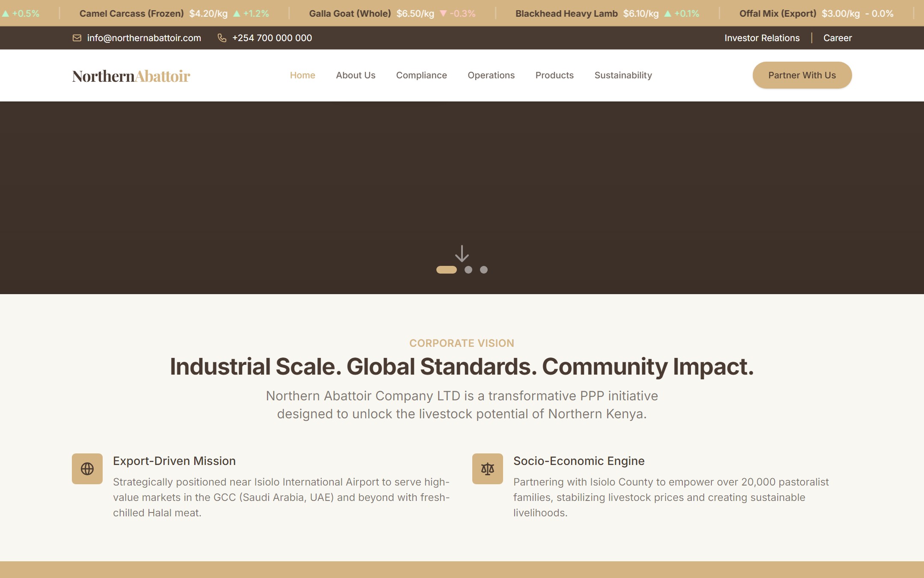Click the red down triangle beside -0.3%
This screenshot has height=578, width=924.
click(443, 14)
